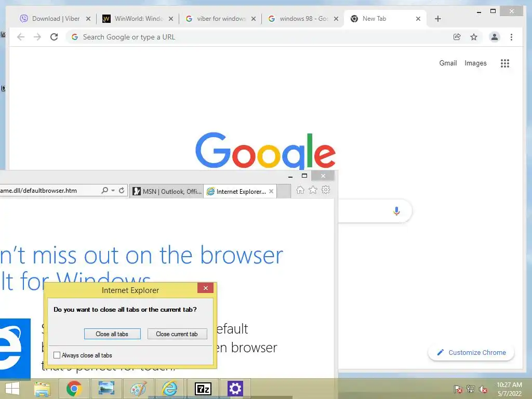
Task: Open the Gmail link
Action: [x=448, y=63]
